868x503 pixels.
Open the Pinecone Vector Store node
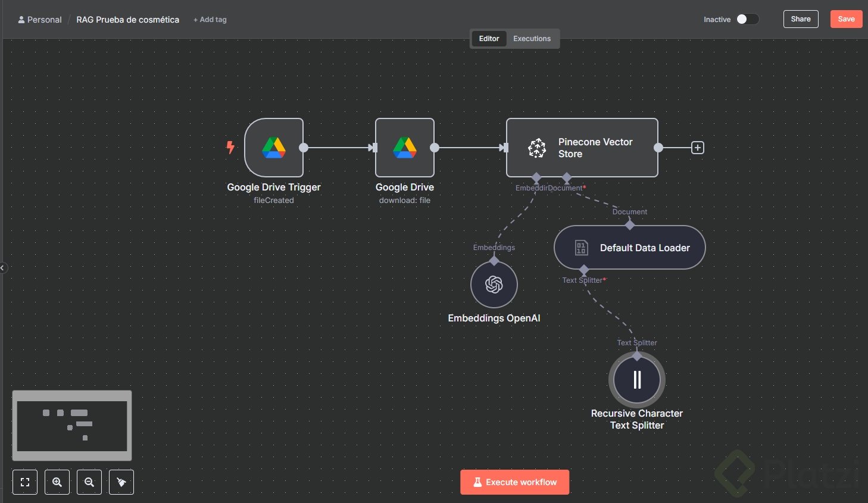(582, 148)
